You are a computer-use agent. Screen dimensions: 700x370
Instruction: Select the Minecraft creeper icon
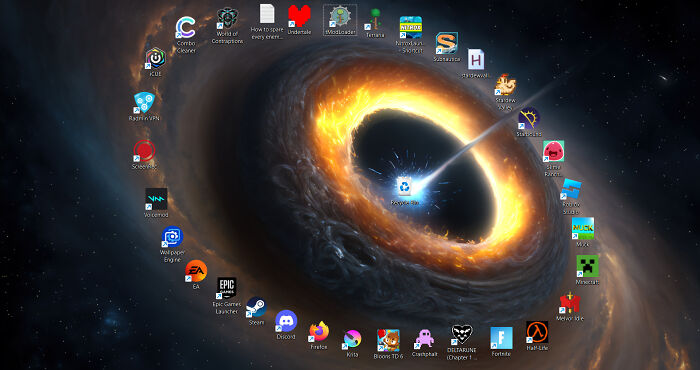pyautogui.click(x=587, y=266)
